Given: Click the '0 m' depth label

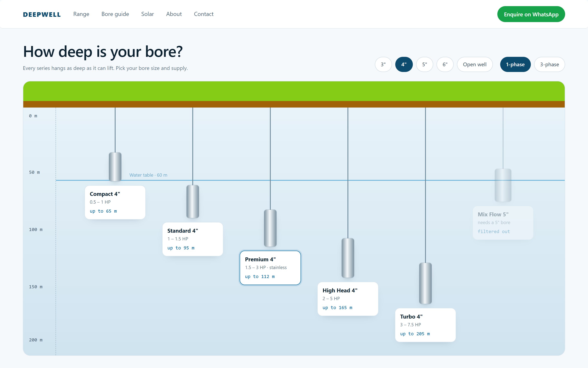Looking at the screenshot, I should 33,116.
